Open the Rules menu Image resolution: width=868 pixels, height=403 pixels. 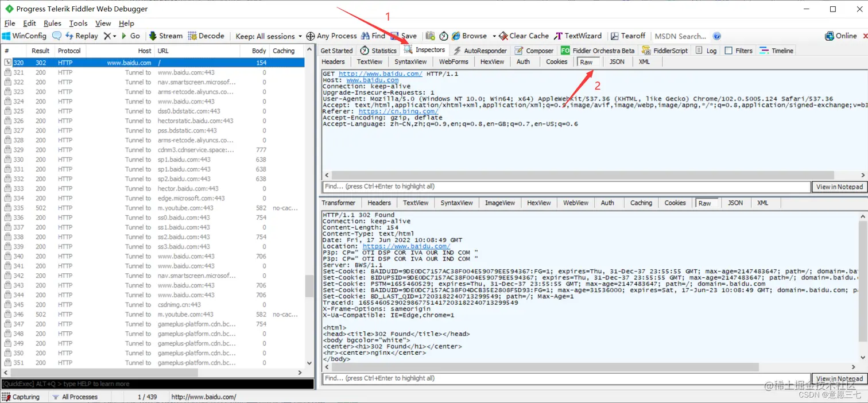tap(52, 24)
